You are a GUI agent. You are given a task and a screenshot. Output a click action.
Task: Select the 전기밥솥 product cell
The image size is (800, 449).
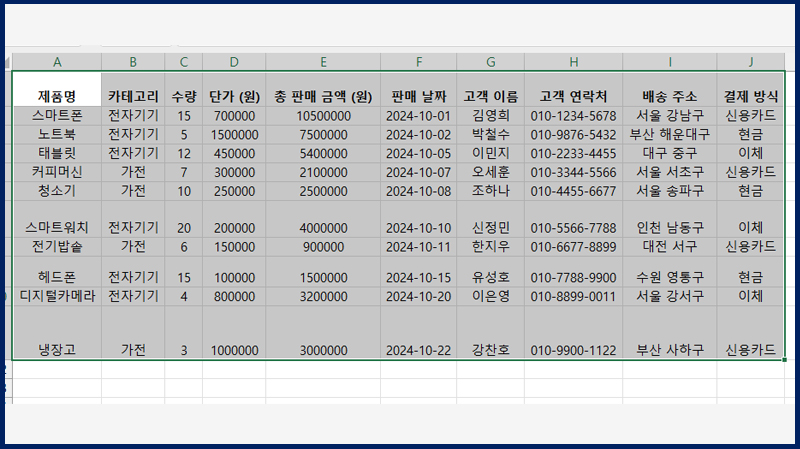click(57, 247)
